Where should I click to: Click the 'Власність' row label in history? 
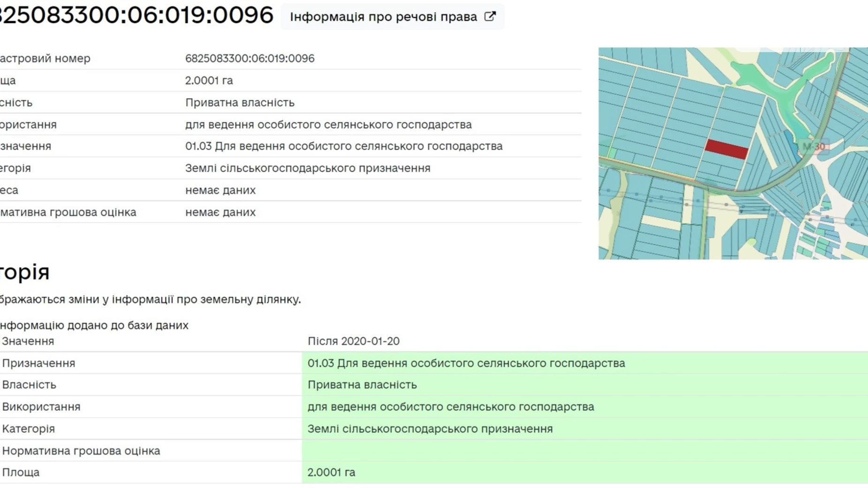[x=29, y=385]
